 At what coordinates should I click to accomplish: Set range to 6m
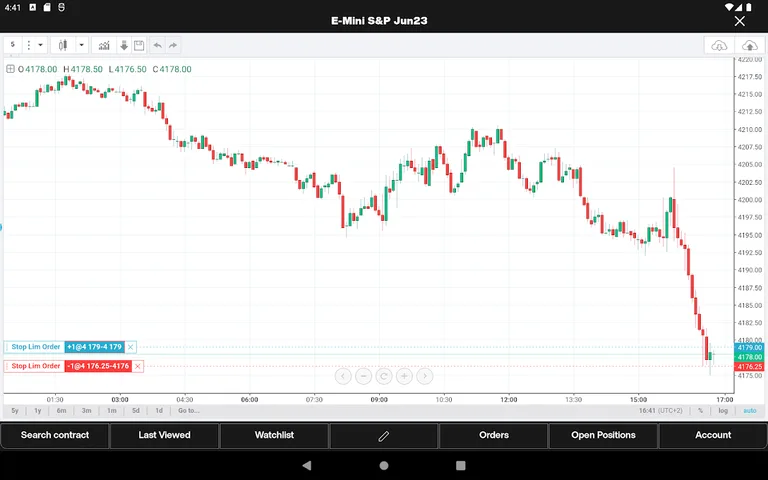[61, 410]
